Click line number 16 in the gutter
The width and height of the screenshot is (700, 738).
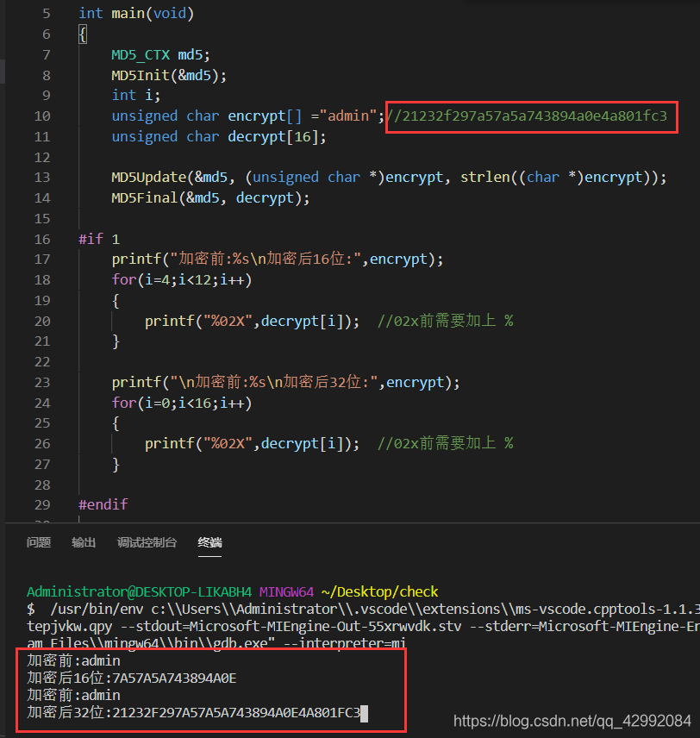point(42,239)
